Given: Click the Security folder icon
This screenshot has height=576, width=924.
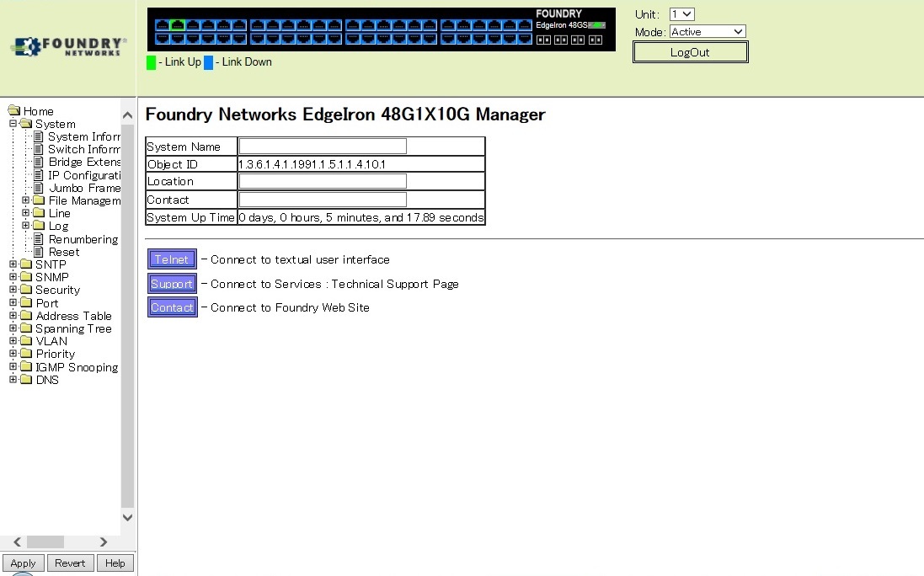Looking at the screenshot, I should (x=26, y=290).
